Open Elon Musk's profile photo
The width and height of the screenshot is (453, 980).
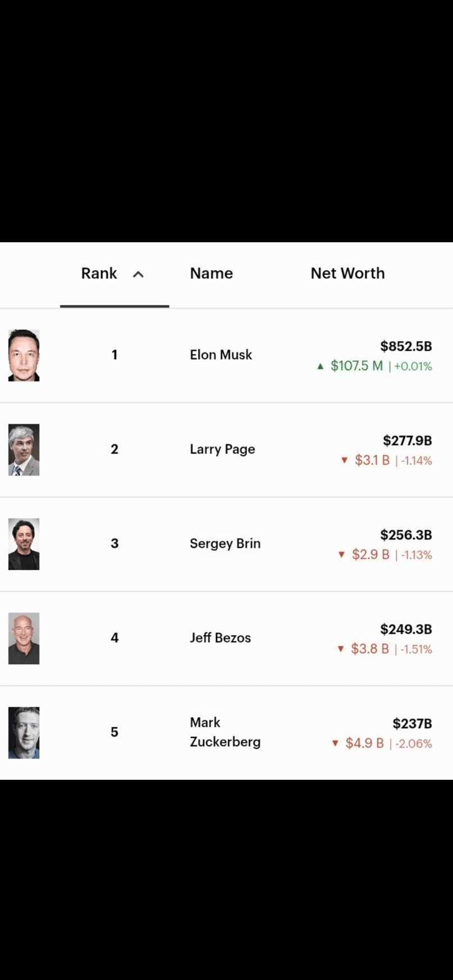pos(24,355)
